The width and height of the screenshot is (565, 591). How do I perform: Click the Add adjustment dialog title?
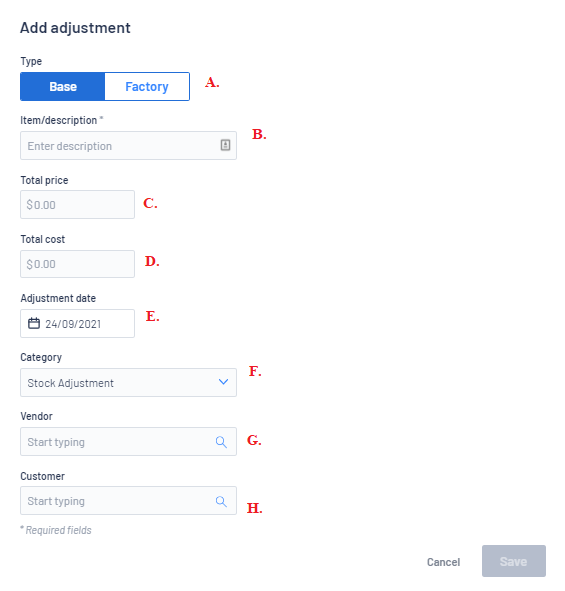click(x=75, y=28)
